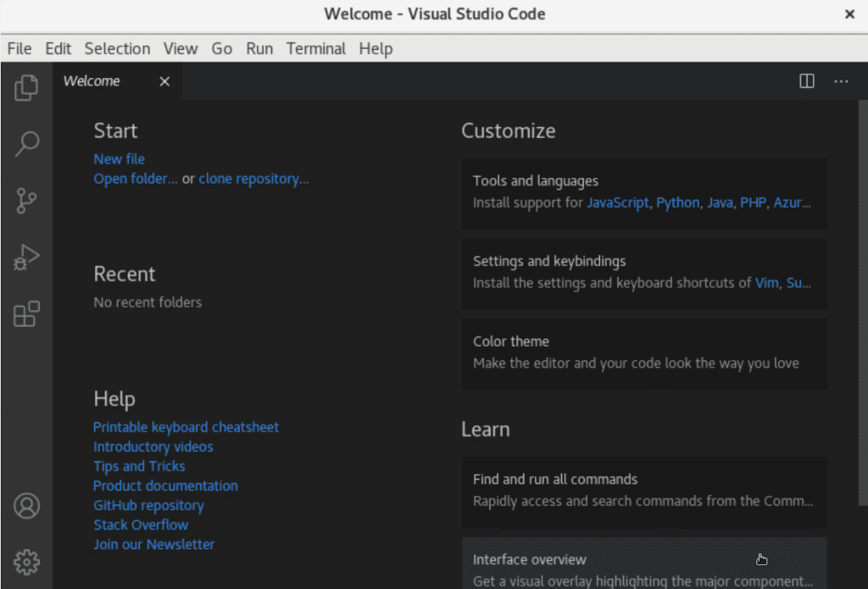The image size is (868, 589).
Task: Select the Search icon in the activity bar
Action: click(26, 144)
